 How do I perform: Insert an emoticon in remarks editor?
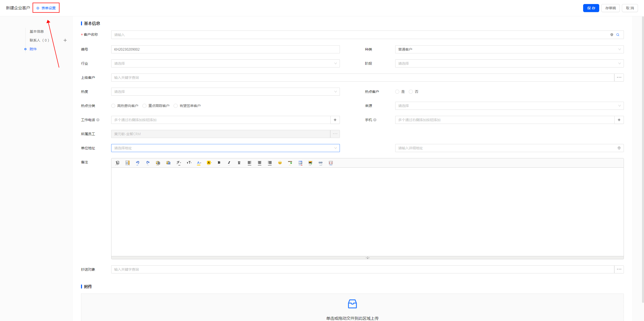(x=280, y=163)
